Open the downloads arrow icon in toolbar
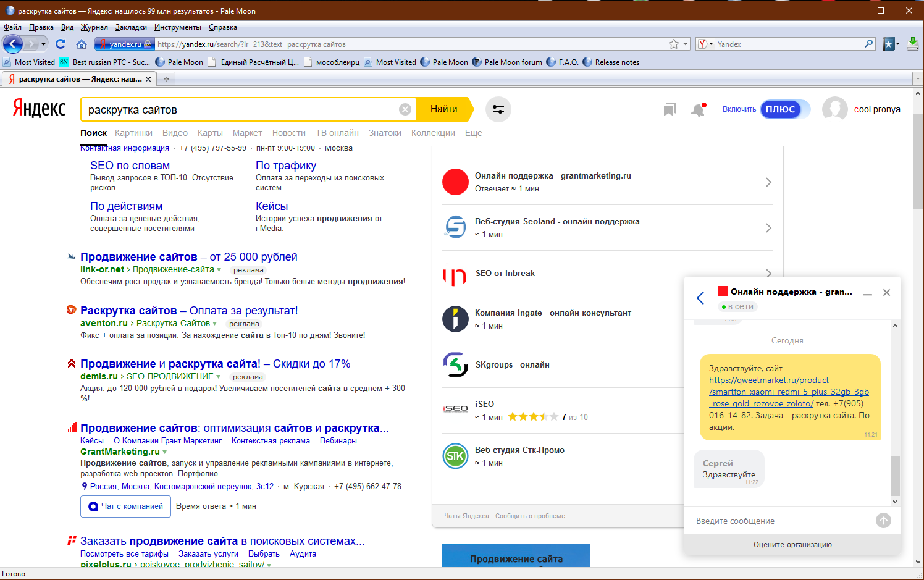 pos(912,44)
